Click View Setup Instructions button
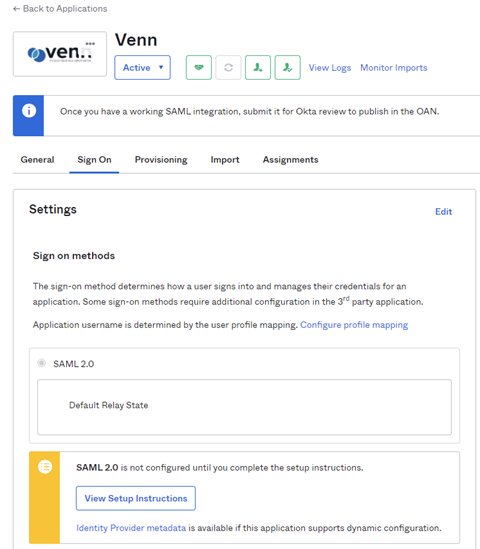Image resolution: width=480 pixels, height=549 pixels. [x=136, y=498]
